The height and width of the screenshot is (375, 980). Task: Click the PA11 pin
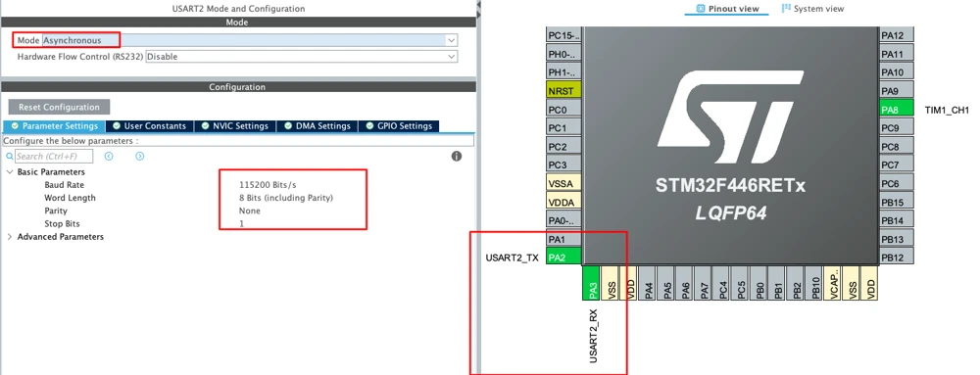[897, 54]
